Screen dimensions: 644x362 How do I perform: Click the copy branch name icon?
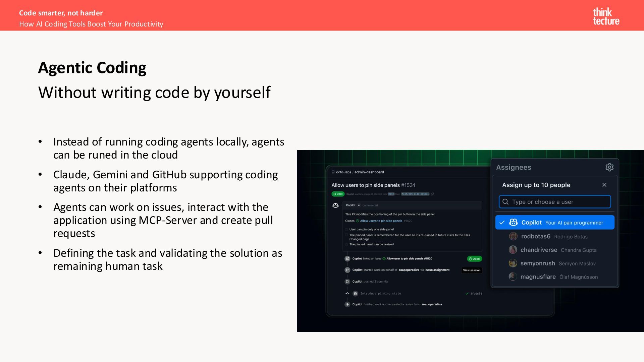432,194
